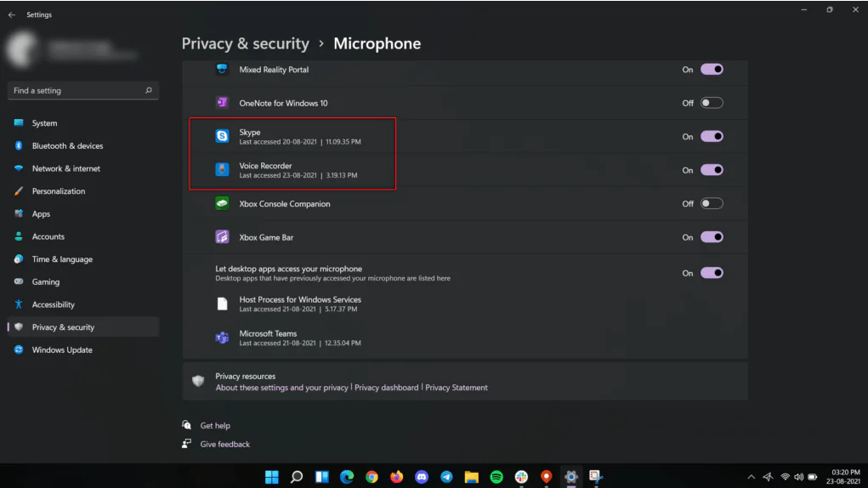
Task: Click Privacy & security breadcrumb
Action: 245,43
